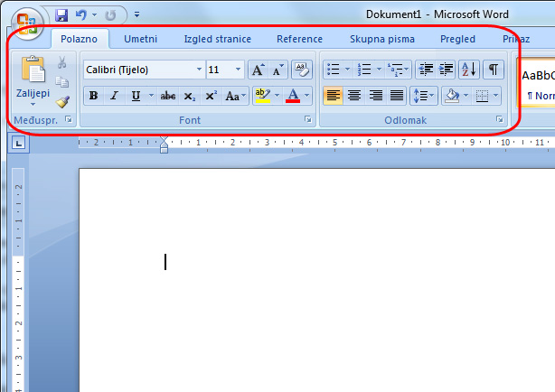Apply subscript formatting

pyautogui.click(x=189, y=96)
